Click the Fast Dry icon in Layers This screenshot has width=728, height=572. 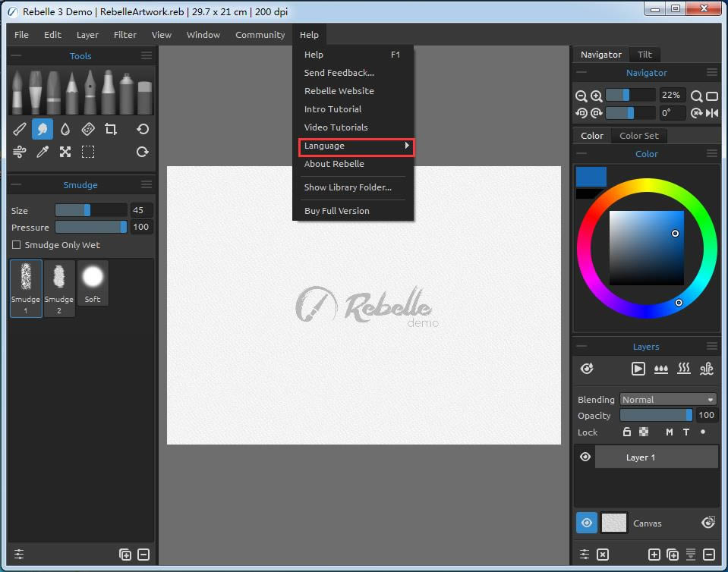point(707,369)
